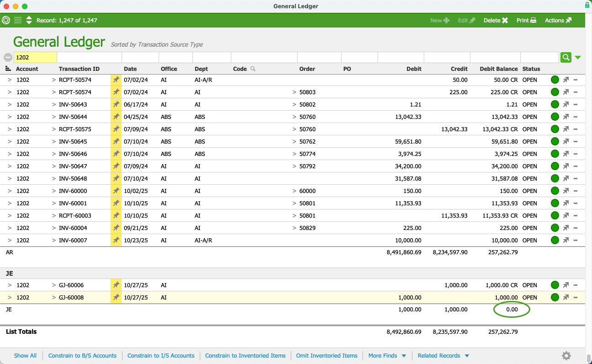Click the record navigation up-down arrows

[29, 20]
